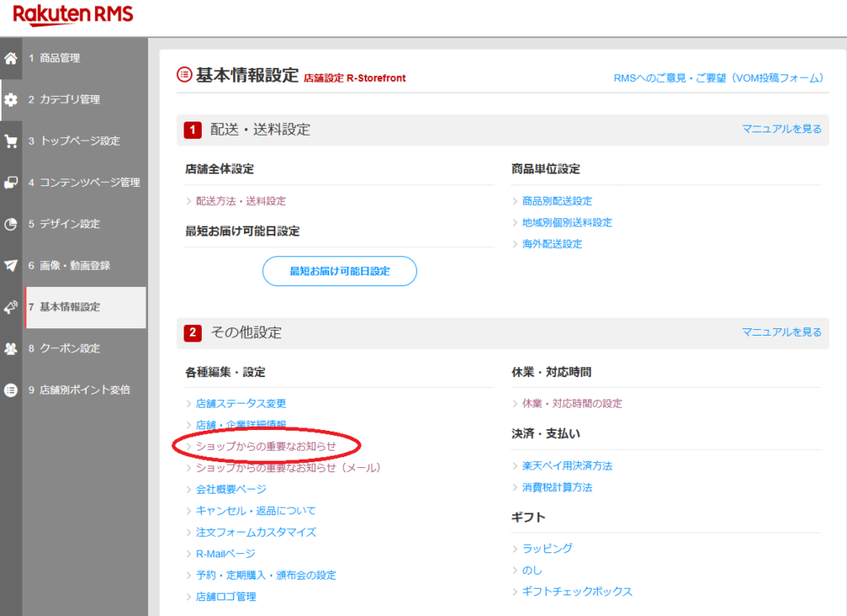Click the list icon at sidebar bottom
Screen dimensions: 847x616
[11, 390]
